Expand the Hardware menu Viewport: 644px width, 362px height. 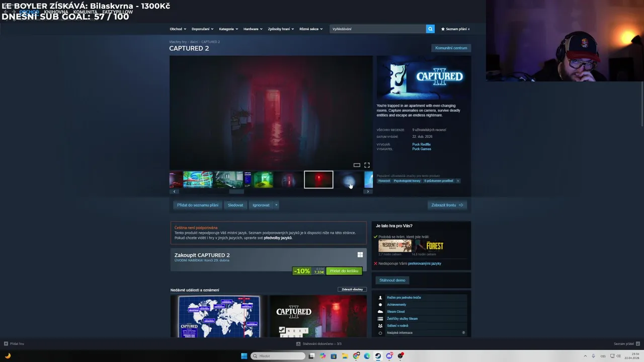coord(253,29)
